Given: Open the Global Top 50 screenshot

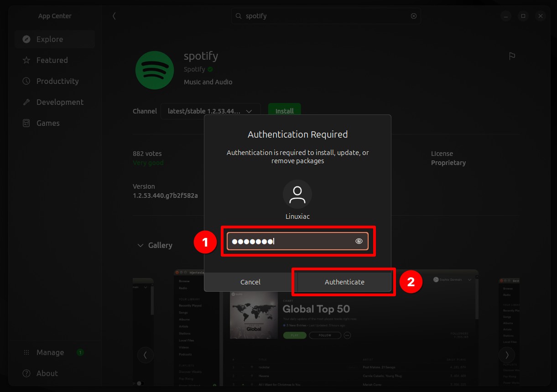Looking at the screenshot, I should click(x=326, y=328).
